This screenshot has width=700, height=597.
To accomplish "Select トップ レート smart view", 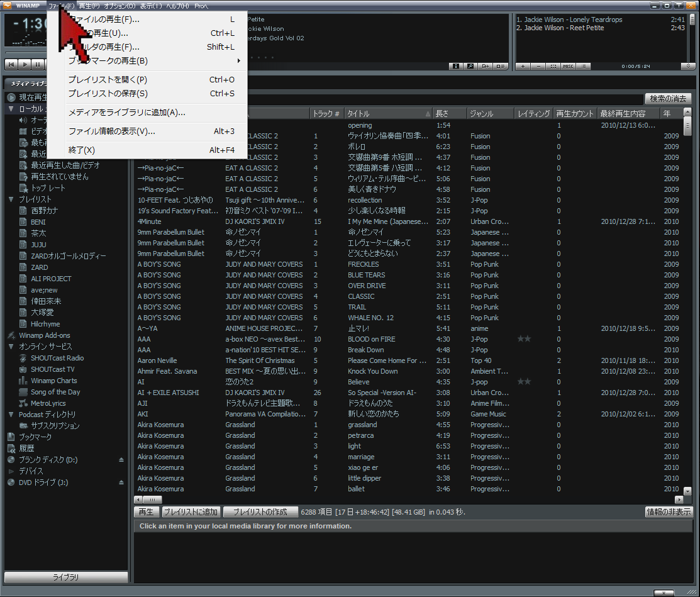I will tap(48, 188).
